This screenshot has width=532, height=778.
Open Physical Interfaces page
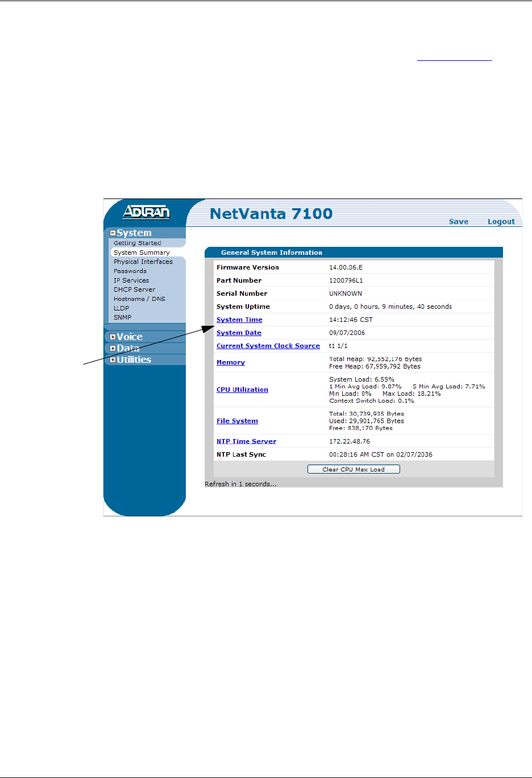[143, 262]
